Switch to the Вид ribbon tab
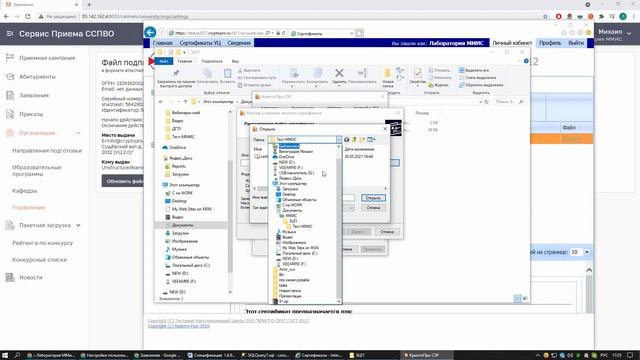Screen dimensions: 640x360 235,61
